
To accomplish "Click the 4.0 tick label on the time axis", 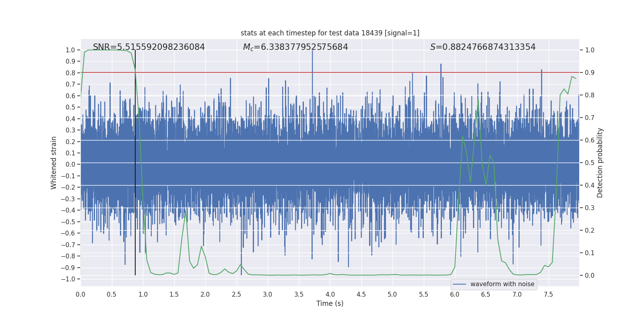I will [x=330, y=295].
